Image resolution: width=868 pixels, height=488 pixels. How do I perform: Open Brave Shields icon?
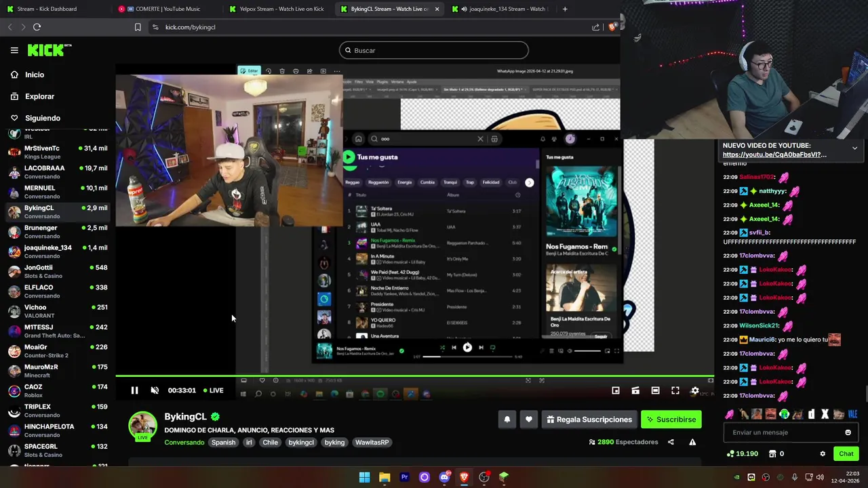[612, 27]
